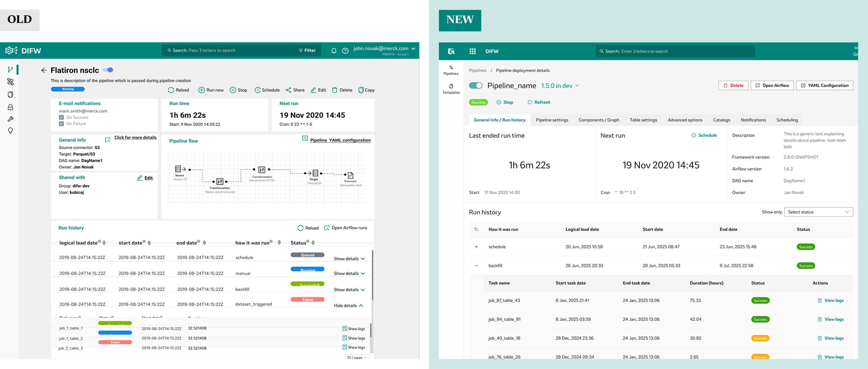Switch to the Notifications tab
Screen dimensions: 868x369
point(753,120)
